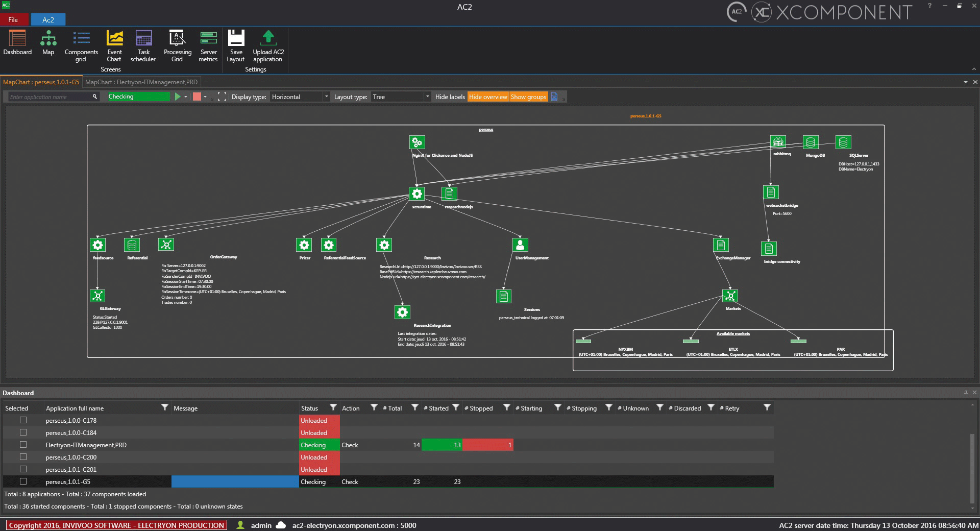Image resolution: width=980 pixels, height=531 pixels.
Task: Open the Action column filter
Action: pyautogui.click(x=374, y=407)
